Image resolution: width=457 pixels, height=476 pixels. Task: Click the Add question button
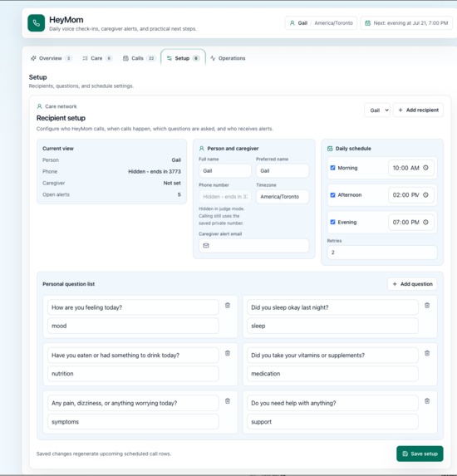tap(412, 284)
